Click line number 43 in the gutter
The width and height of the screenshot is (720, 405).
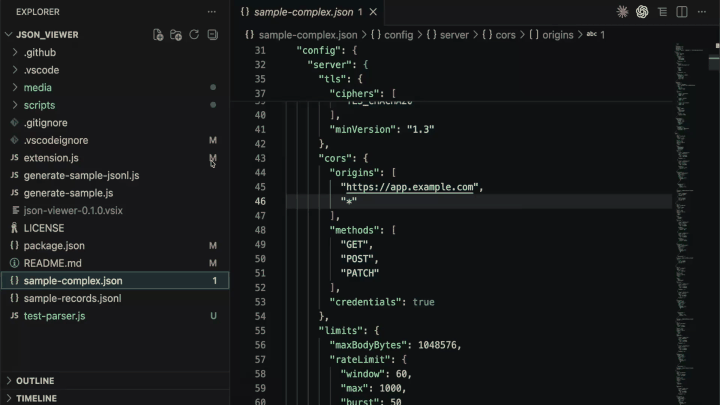coord(260,158)
